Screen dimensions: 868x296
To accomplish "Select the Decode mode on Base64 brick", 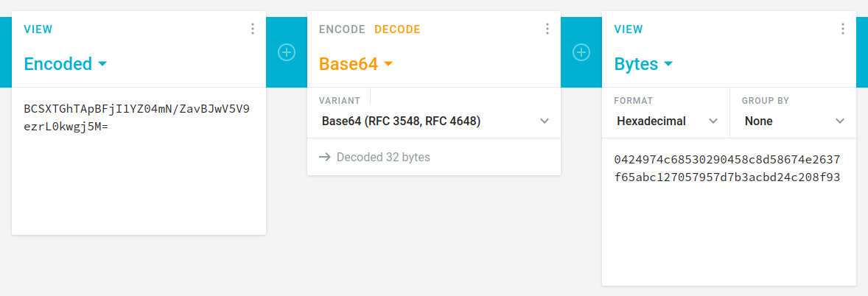I will click(x=397, y=29).
